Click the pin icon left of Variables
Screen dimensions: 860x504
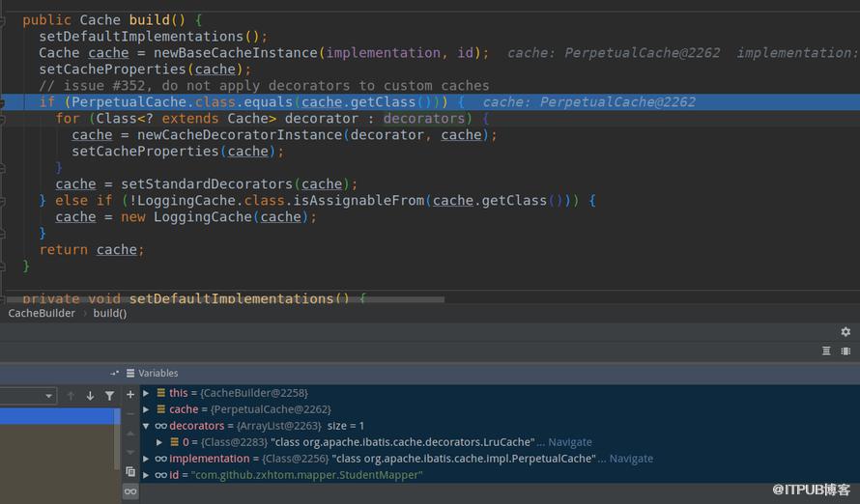point(114,373)
